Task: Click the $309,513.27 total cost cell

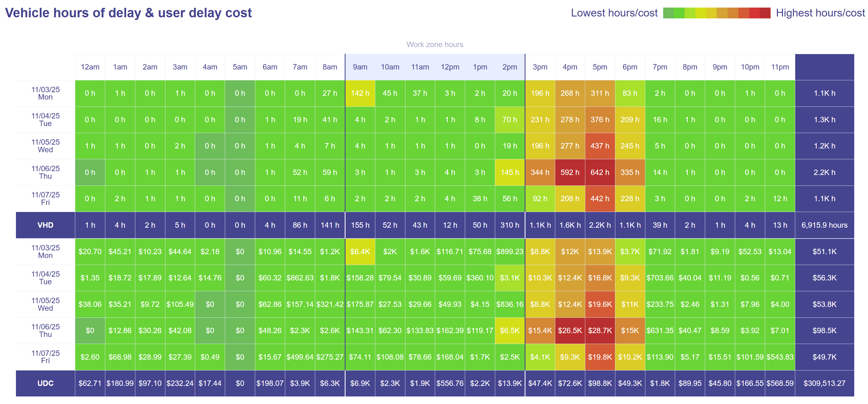Action: tap(824, 383)
